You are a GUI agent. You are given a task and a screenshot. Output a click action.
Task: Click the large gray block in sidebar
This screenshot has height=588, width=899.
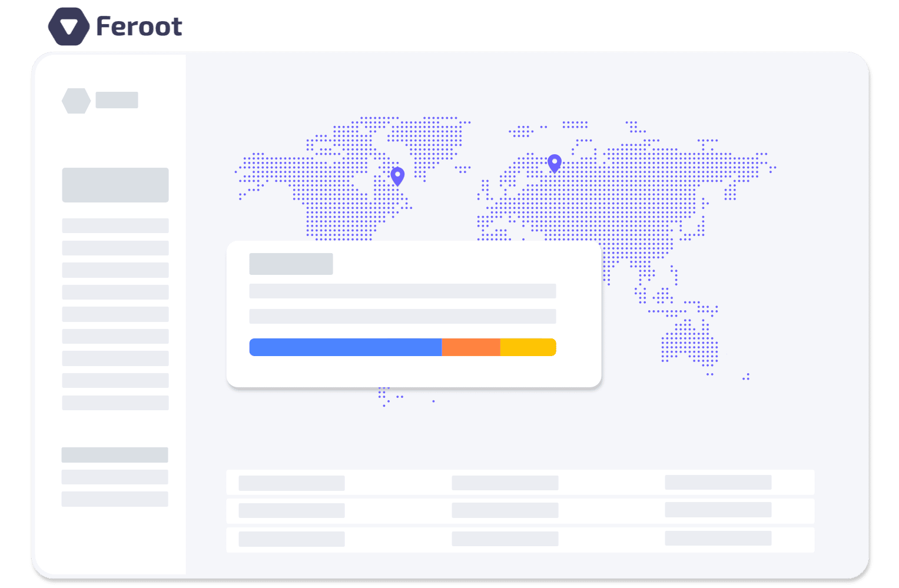[115, 185]
